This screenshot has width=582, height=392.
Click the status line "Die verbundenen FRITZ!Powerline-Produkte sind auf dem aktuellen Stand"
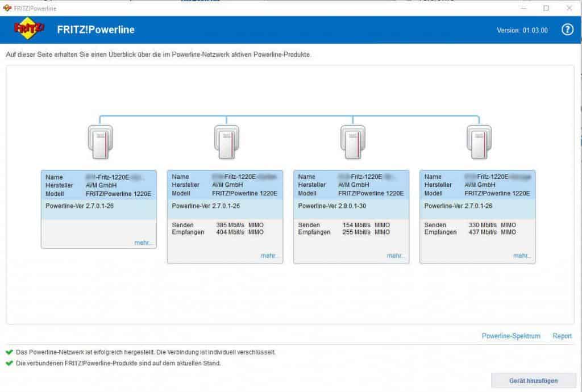pos(118,363)
